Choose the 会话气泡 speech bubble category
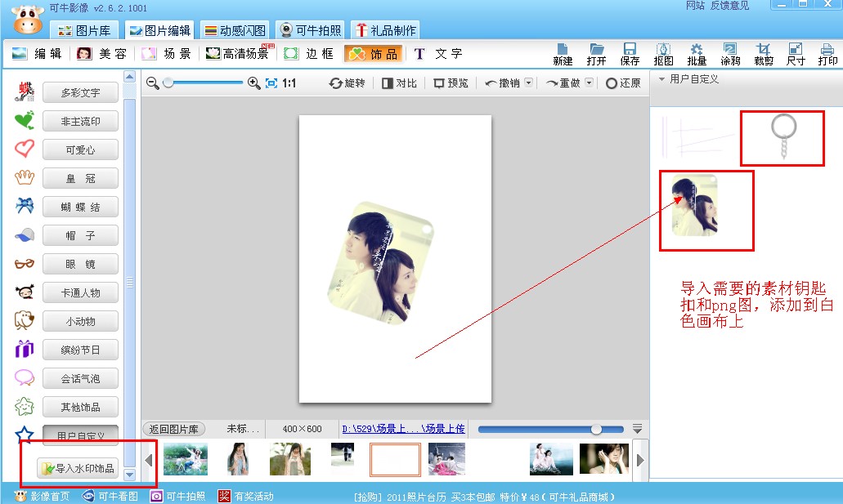Screen dimensions: 843x504 pyautogui.click(x=81, y=378)
